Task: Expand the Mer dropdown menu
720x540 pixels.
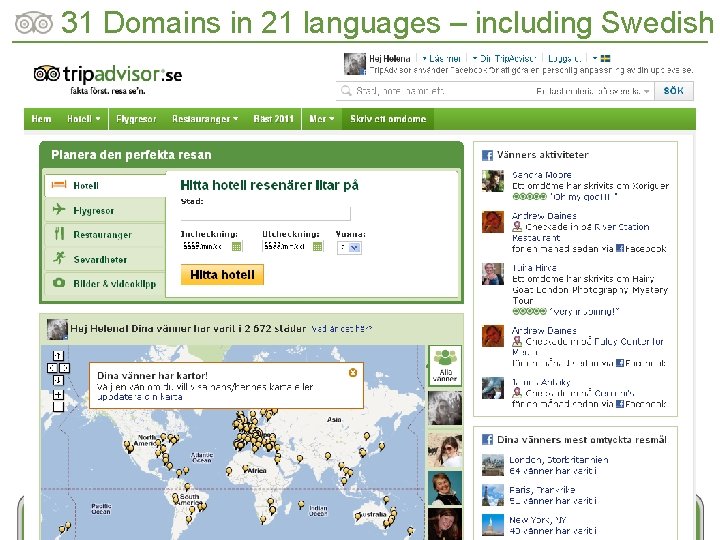Action: pyautogui.click(x=321, y=119)
